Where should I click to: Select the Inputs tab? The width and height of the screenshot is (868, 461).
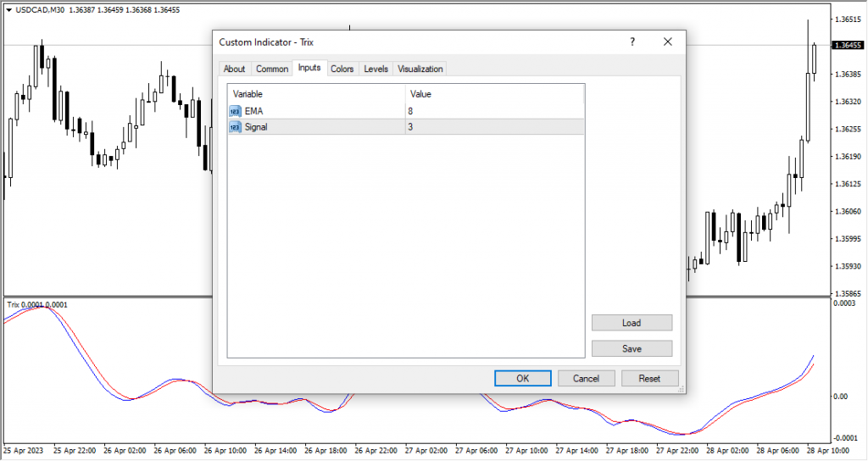pos(309,68)
